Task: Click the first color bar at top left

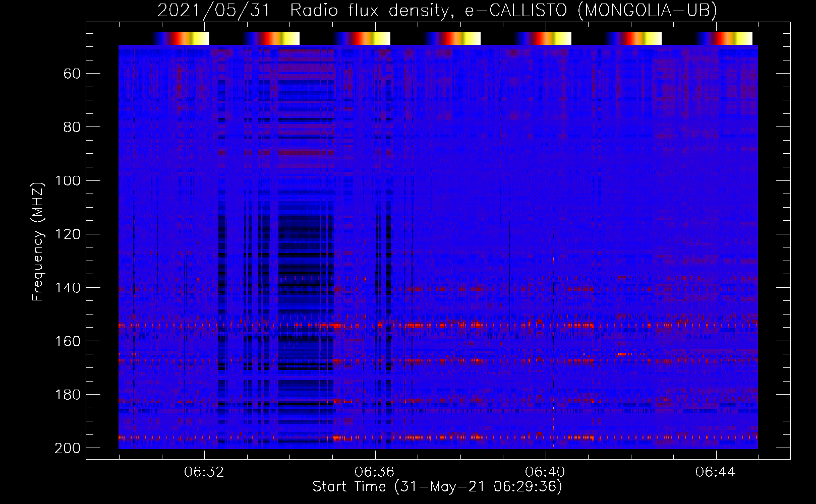Action: [x=181, y=38]
